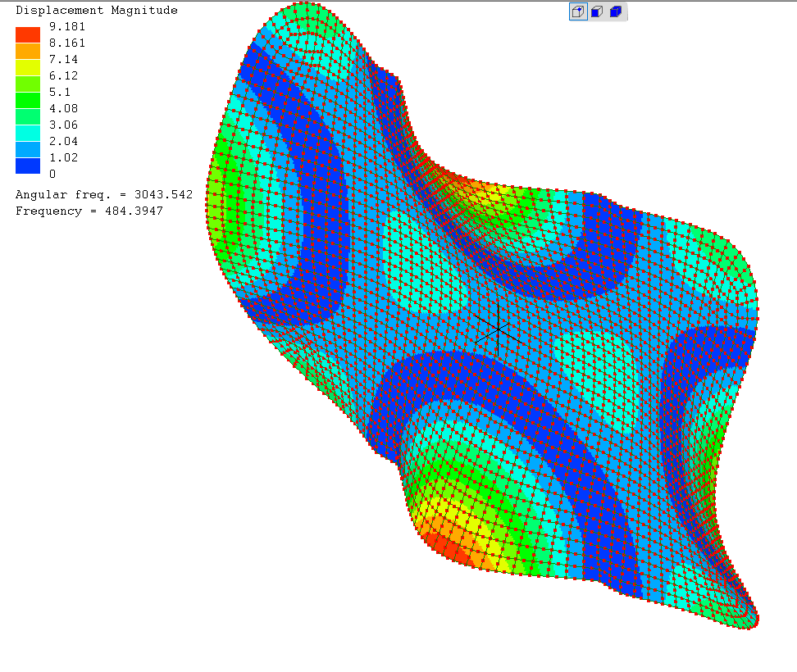Screen dimensions: 797x672
Task: Click the orange legend color swatch
Action: pyautogui.click(x=28, y=52)
